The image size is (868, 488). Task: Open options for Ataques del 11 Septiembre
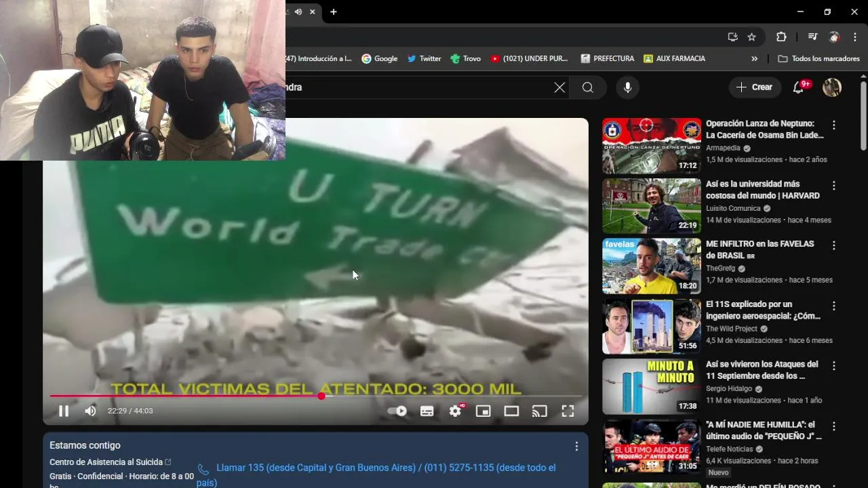coord(834,366)
